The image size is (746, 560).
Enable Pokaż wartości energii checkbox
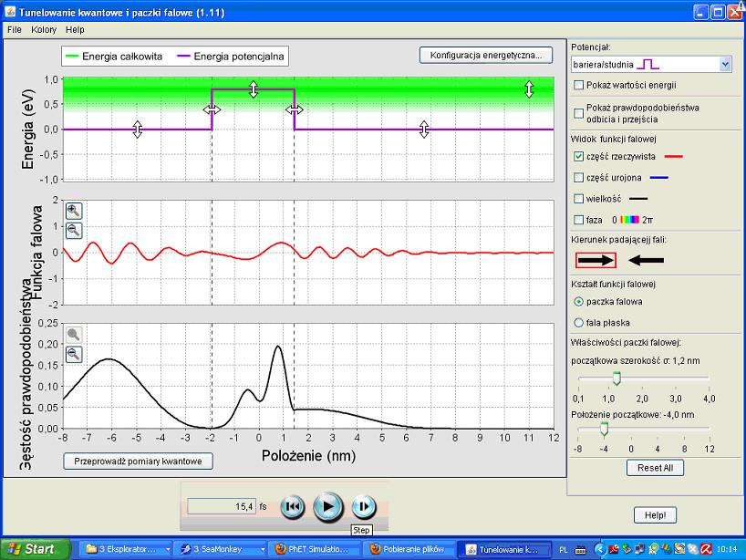pyautogui.click(x=578, y=85)
